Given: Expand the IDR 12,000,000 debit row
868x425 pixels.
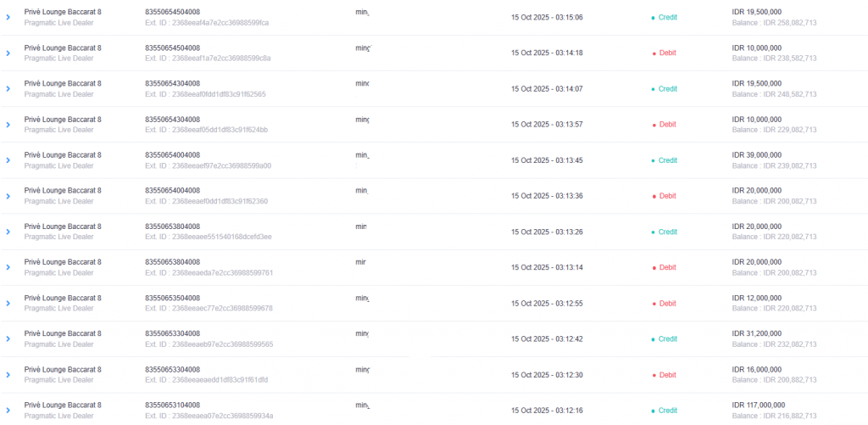Looking at the screenshot, I should click(8, 303).
